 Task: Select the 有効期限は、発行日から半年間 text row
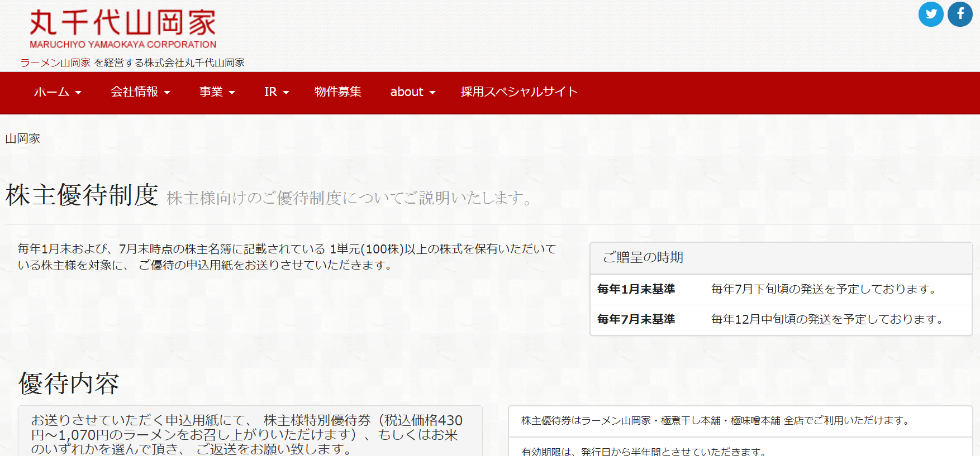[x=645, y=451]
